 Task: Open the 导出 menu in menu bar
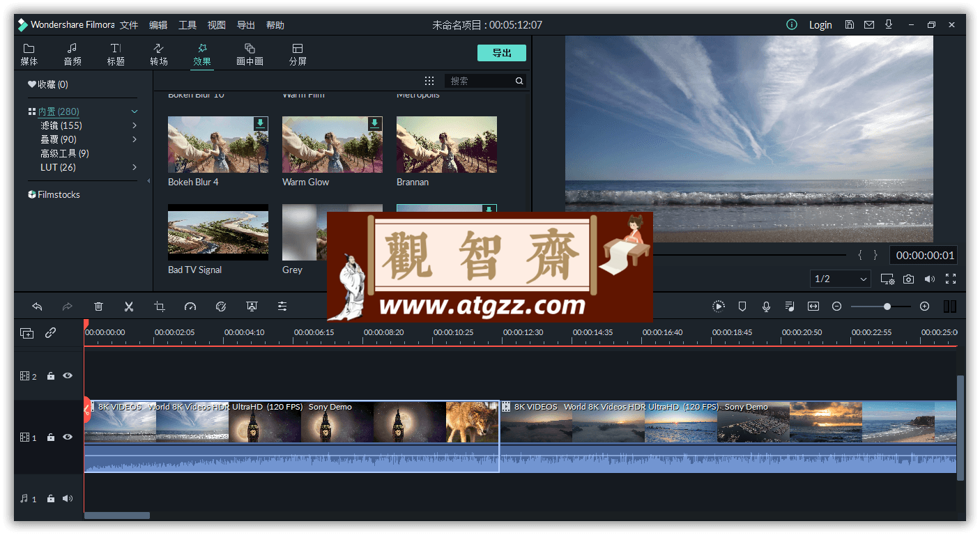pyautogui.click(x=246, y=25)
